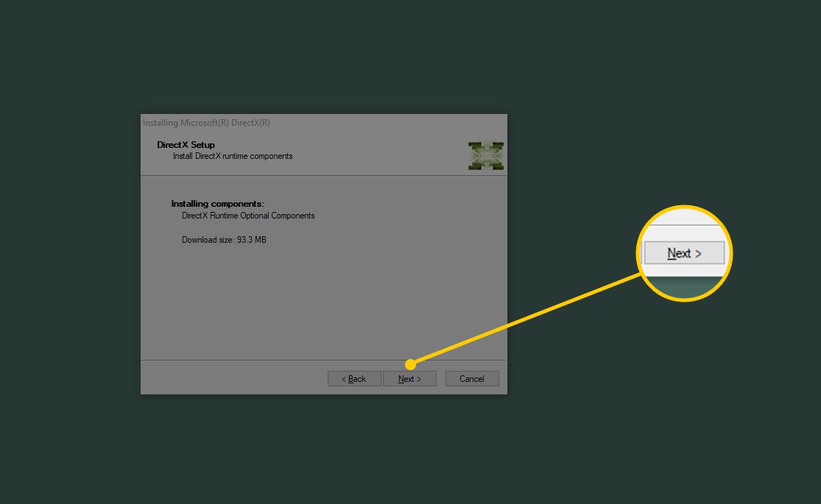Click the Next button in the DirectX installer

[x=409, y=378]
